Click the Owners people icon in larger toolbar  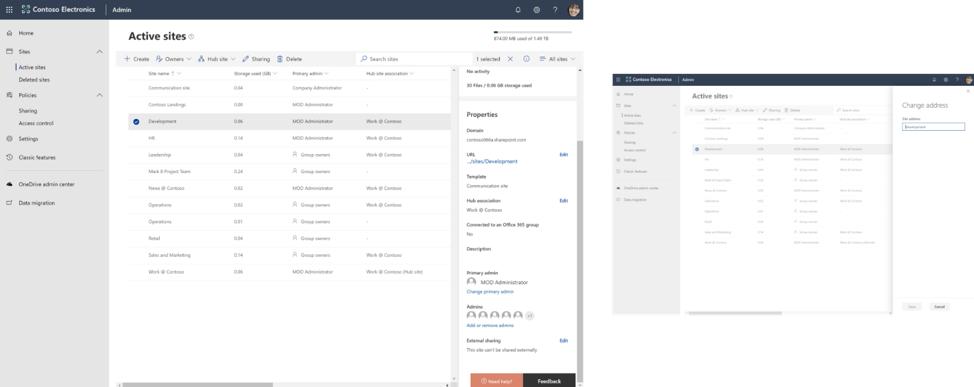(x=159, y=59)
